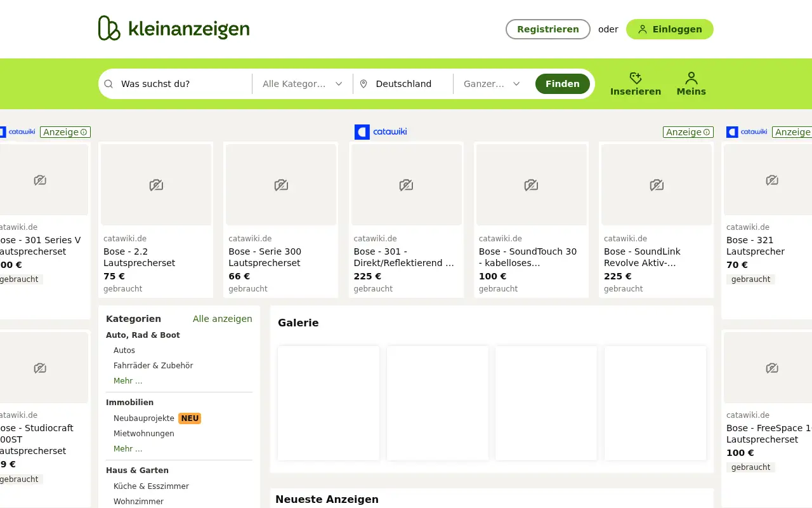Open Bose 301 Direkt/Reflektierend image placeholder
This screenshot has height=508, width=812.
coord(407,185)
